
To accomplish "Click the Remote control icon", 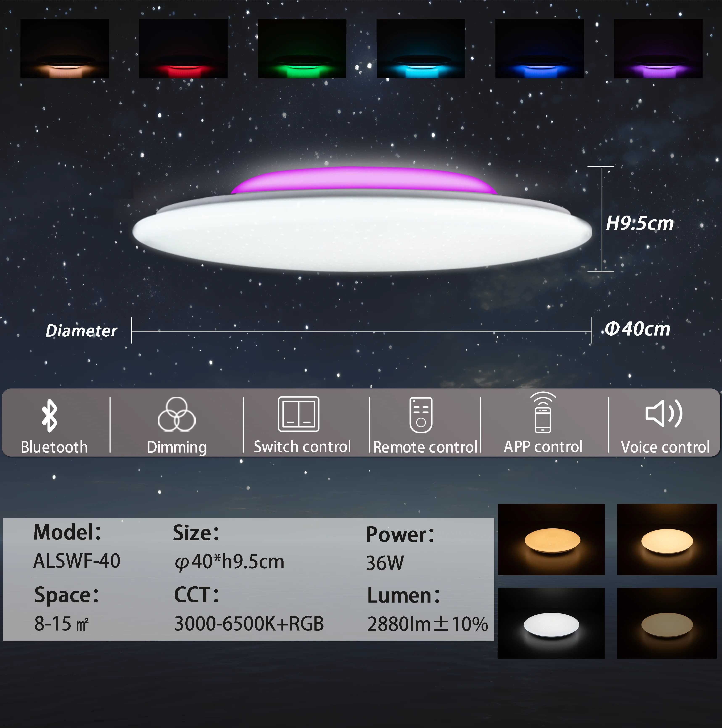I will 421,415.
